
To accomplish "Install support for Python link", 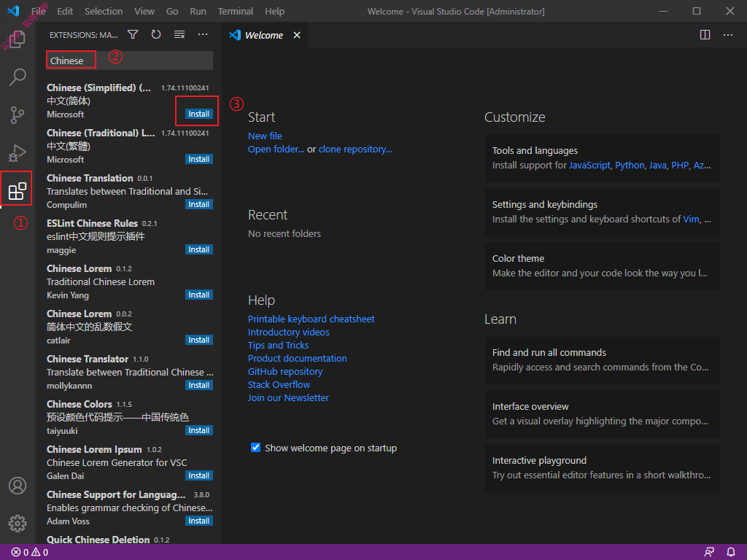I will pyautogui.click(x=630, y=166).
